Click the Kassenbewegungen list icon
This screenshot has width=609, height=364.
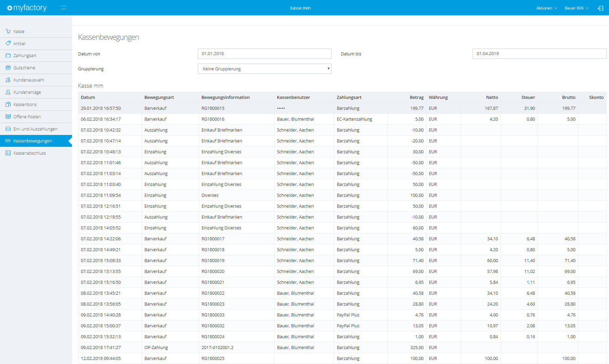click(x=8, y=141)
